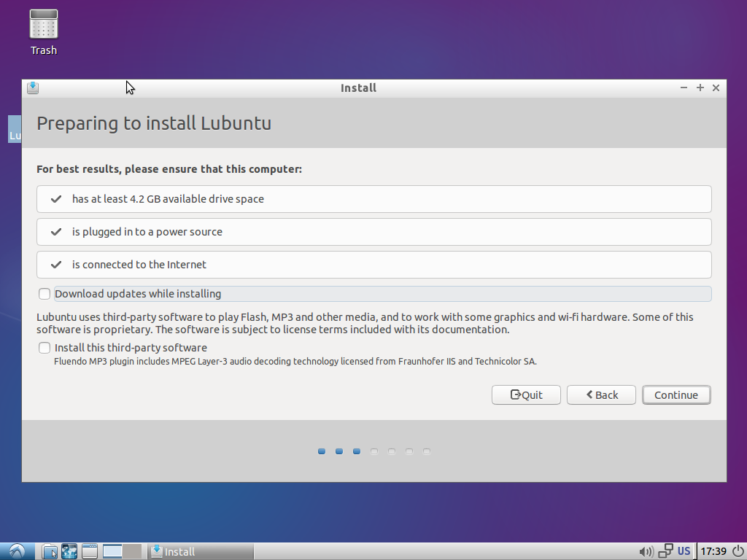Click the 'Preparing to install Lubuntu' heading
Screen dimensions: 747x560
tap(154, 123)
